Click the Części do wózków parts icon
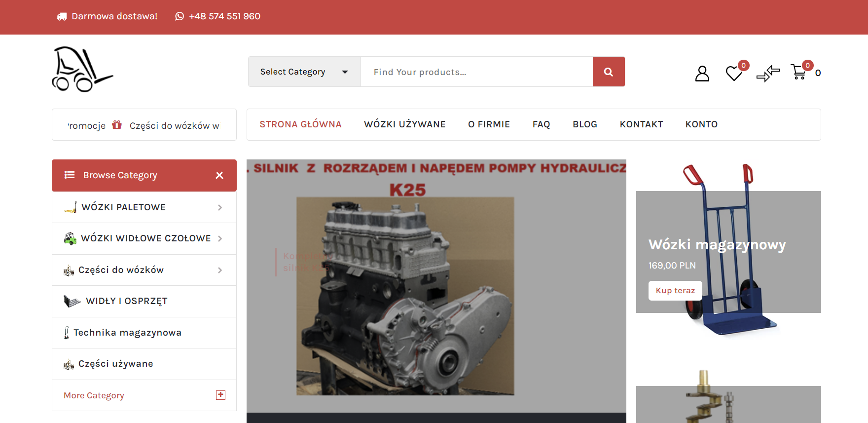This screenshot has width=868, height=423. [69, 270]
